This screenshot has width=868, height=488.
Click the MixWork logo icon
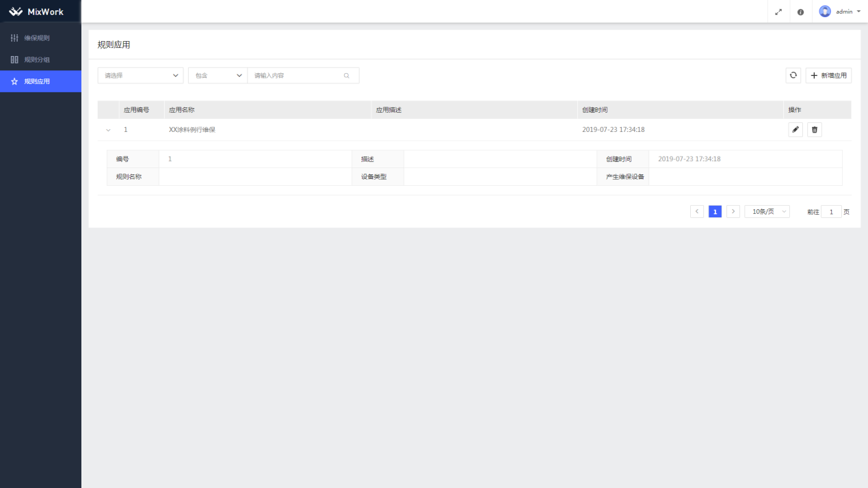[x=16, y=12]
